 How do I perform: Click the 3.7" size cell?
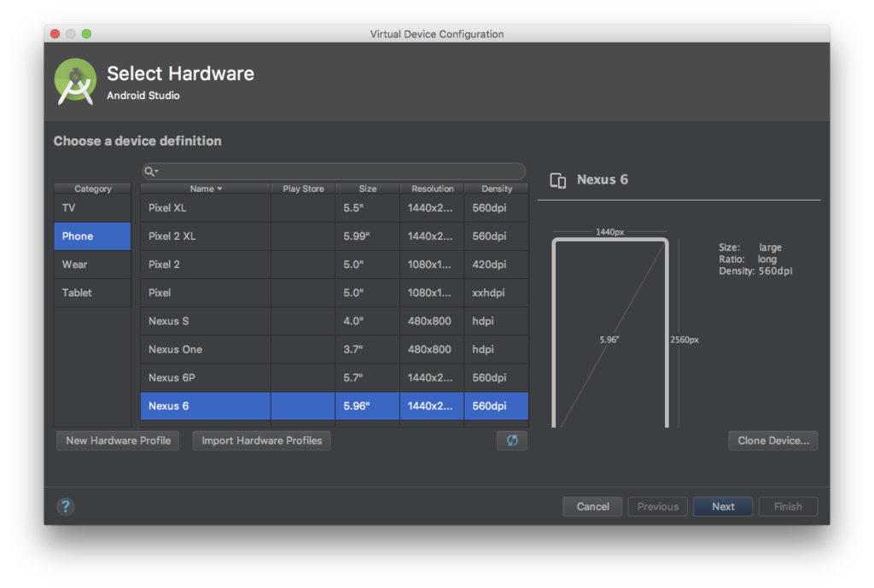coord(368,349)
